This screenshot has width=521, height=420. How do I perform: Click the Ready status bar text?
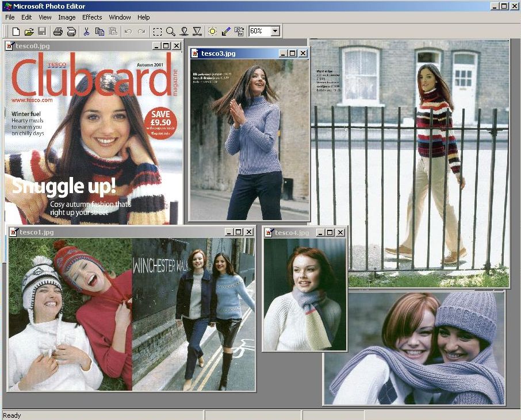tap(12, 415)
